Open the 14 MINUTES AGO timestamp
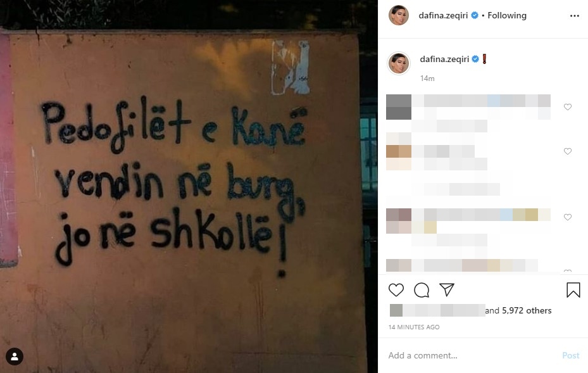This screenshot has height=373, width=588. [414, 327]
